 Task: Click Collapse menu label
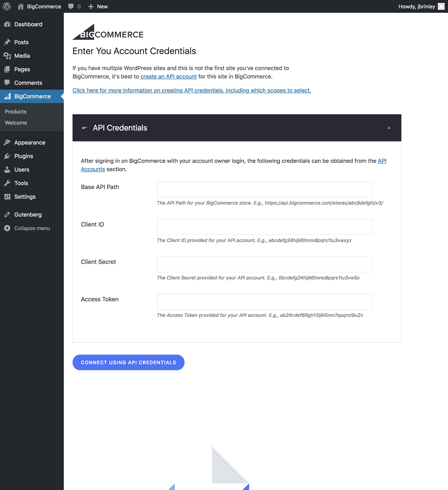point(32,228)
